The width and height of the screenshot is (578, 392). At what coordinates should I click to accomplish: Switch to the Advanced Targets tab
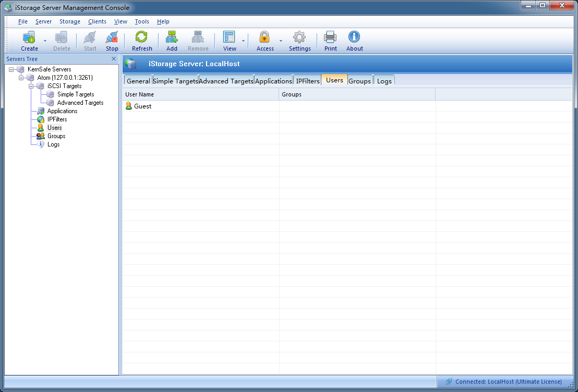click(226, 81)
